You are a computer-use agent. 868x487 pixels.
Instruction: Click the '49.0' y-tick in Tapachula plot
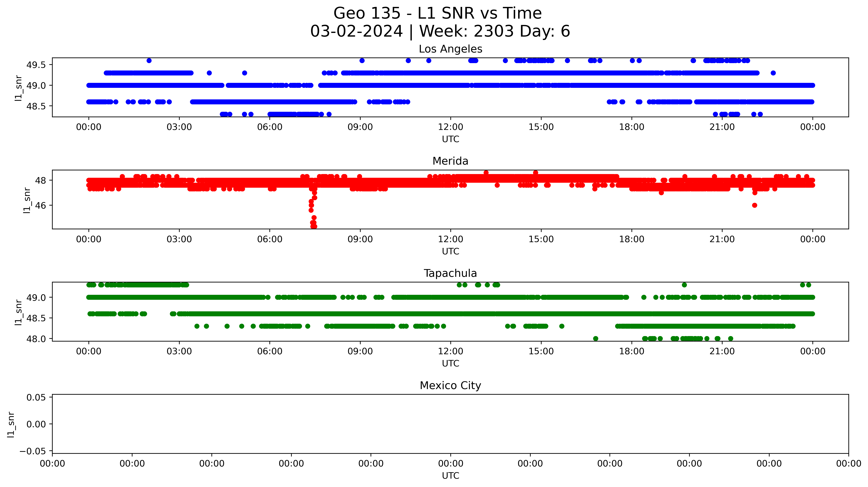click(36, 298)
